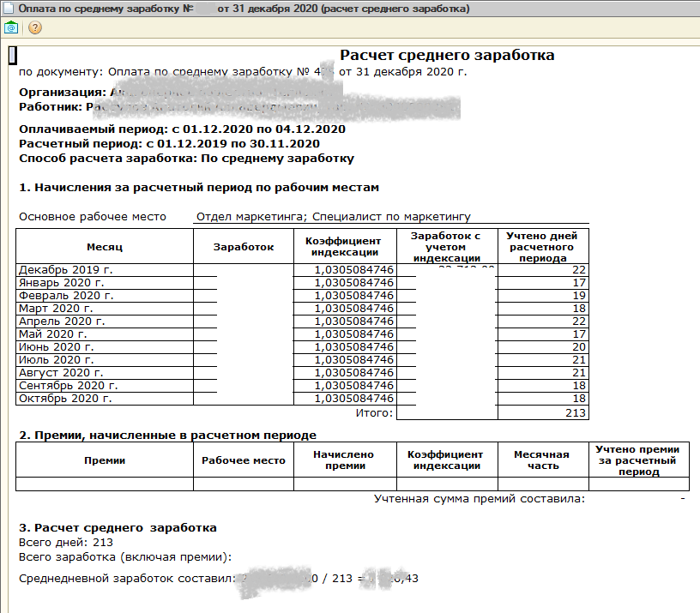This screenshot has width=700, height=613.
Task: Click the 'Учтено дней расчетного периода' header
Action: click(x=543, y=247)
